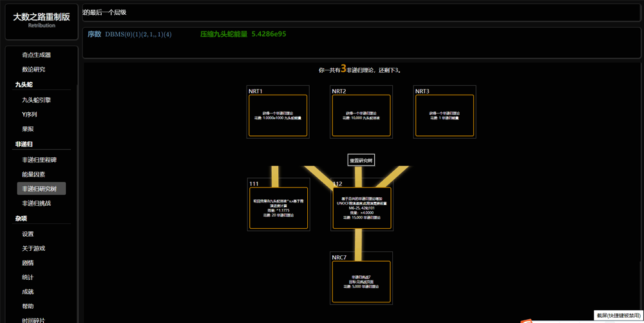Purchase research study 112
Image resolution: width=644 pixels, height=323 pixels.
[361, 208]
